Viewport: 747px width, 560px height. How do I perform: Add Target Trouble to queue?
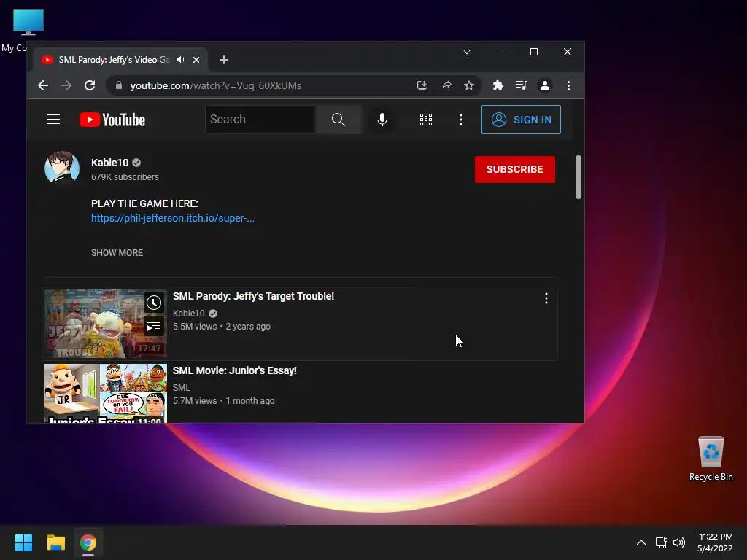[153, 327]
